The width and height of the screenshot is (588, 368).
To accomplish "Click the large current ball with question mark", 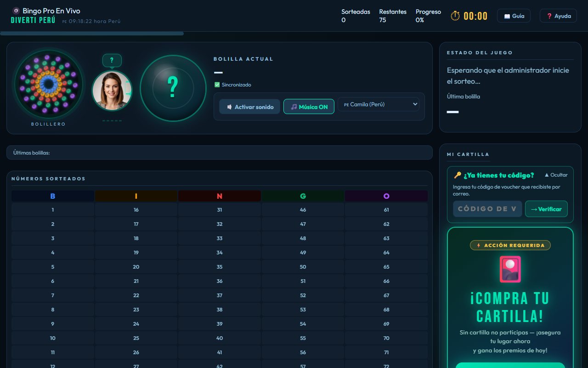I will pos(173,88).
